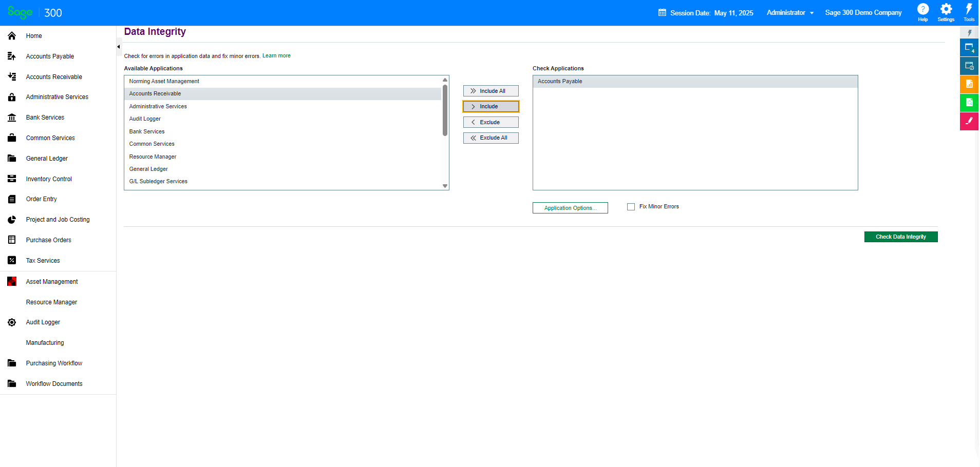This screenshot has width=980, height=467.
Task: Click the Sage 300 logo
Action: click(35, 13)
